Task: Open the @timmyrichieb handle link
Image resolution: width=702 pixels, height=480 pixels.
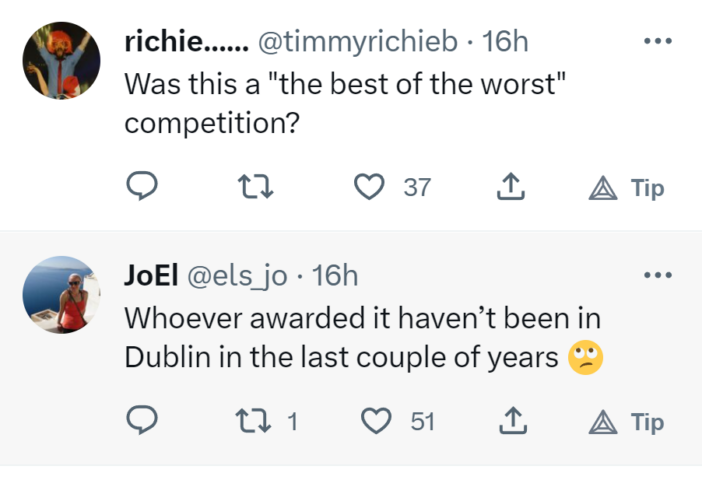Action: tap(358, 43)
